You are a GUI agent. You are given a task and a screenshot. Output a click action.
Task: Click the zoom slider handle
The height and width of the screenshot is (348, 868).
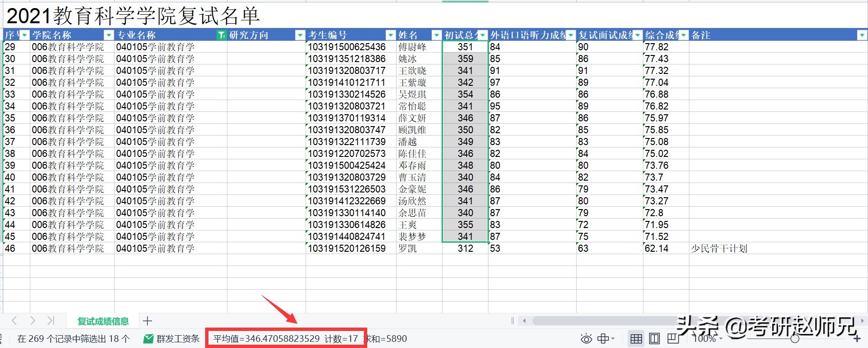795,339
